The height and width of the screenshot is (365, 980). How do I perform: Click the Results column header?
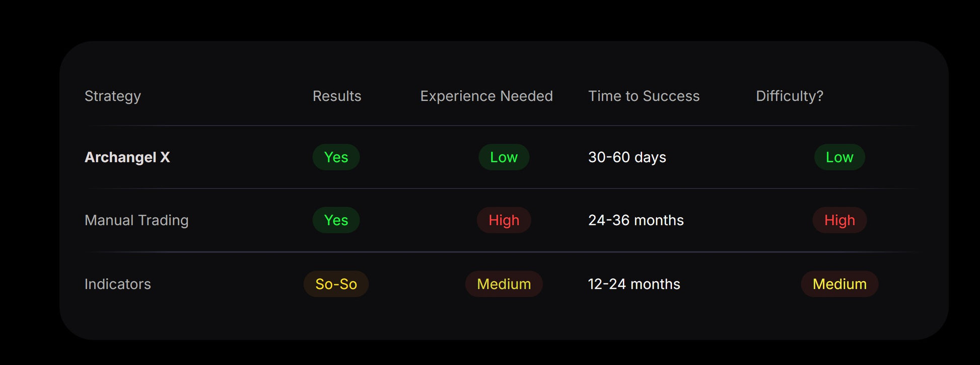coord(336,96)
